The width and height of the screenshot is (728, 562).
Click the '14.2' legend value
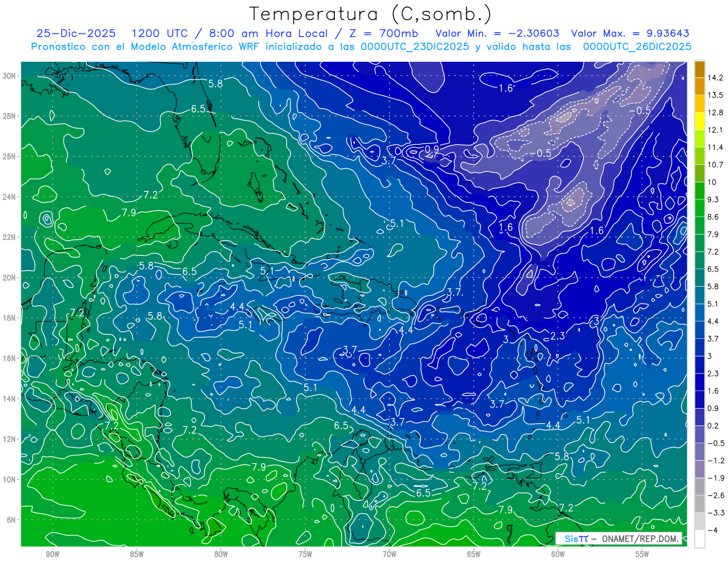715,78
